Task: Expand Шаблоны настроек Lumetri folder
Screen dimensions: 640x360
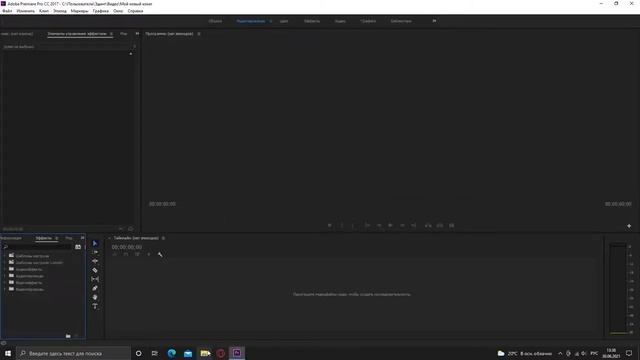Action: tap(5, 262)
